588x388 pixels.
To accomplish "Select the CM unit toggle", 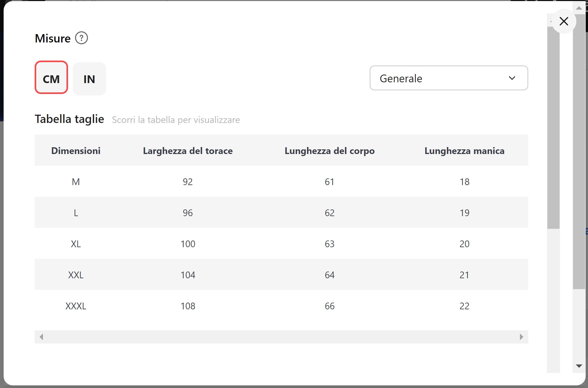I will click(x=51, y=78).
